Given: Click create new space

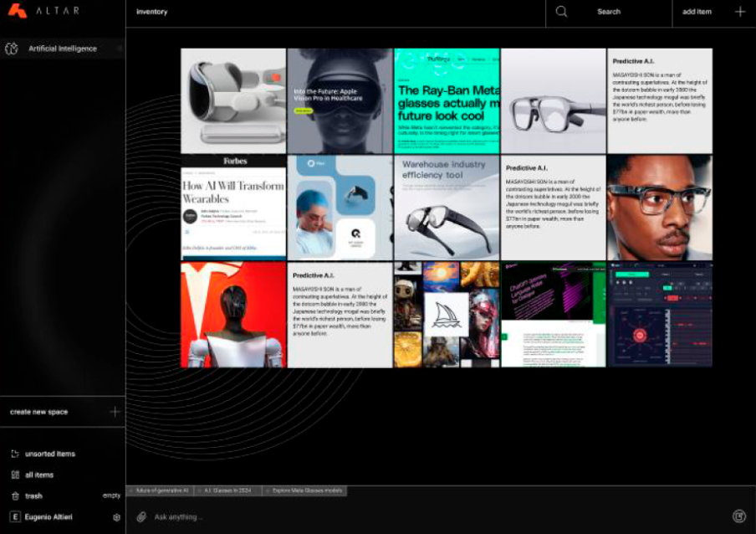Looking at the screenshot, I should point(63,412).
